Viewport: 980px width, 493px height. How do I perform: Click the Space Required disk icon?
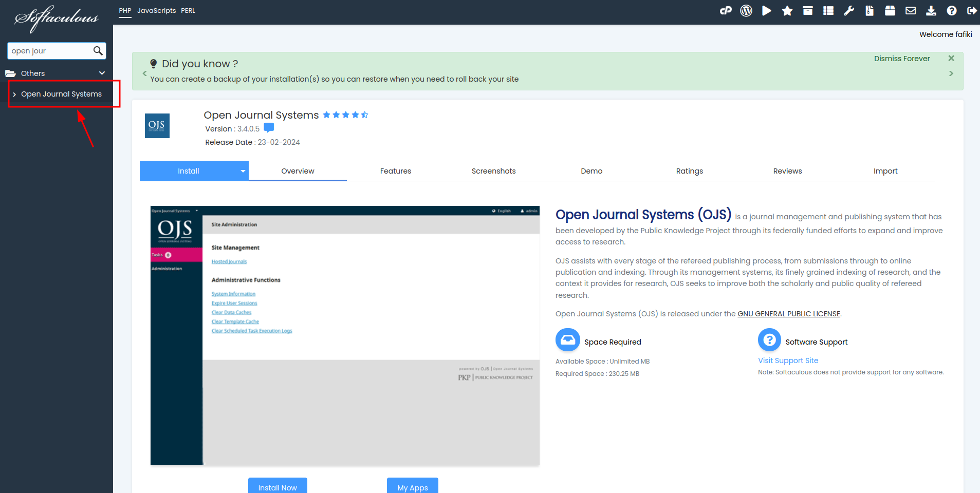pyautogui.click(x=568, y=340)
